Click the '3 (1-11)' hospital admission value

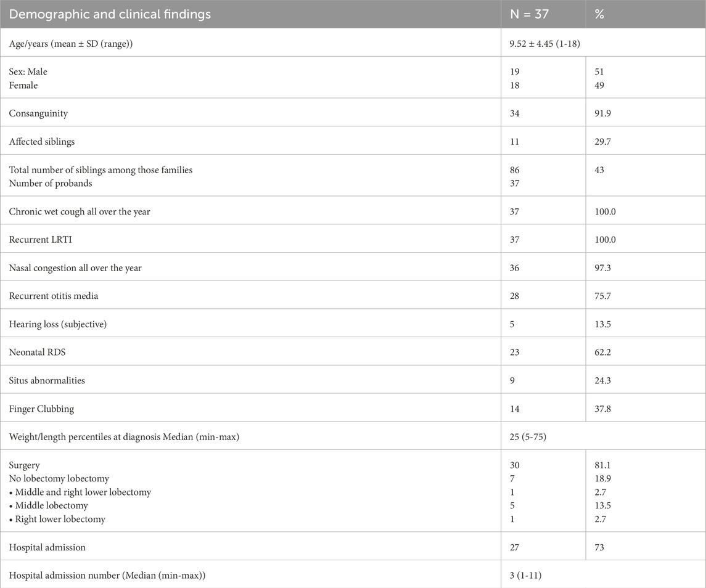[522, 575]
